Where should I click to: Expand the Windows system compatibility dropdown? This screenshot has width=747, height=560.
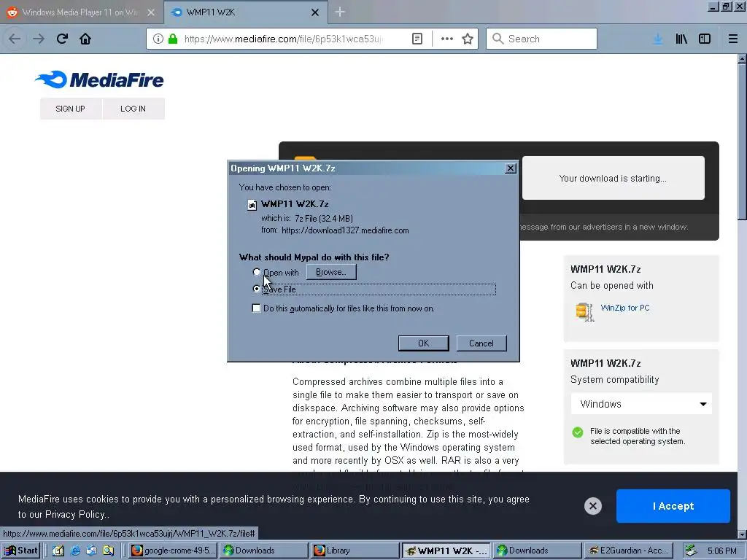(641, 404)
